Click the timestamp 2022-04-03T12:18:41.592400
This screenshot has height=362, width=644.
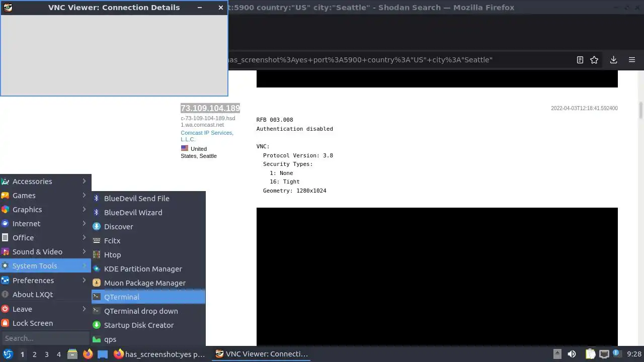pyautogui.click(x=584, y=108)
